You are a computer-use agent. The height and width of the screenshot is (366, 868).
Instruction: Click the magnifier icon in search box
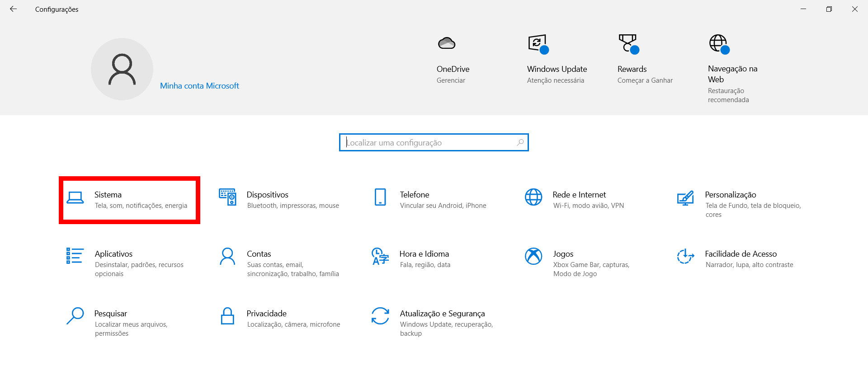[520, 142]
